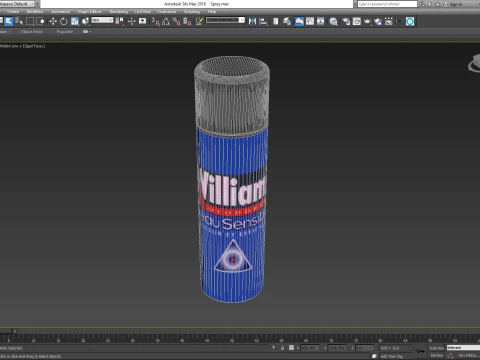The height and width of the screenshot is (360, 480).
Task: Open the Create menu
Action: (x=13, y=12)
